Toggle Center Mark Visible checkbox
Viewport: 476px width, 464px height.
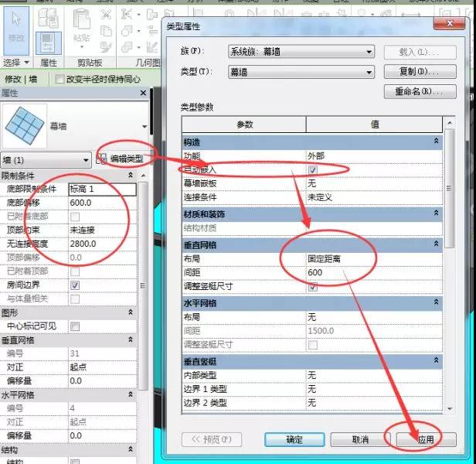[75, 326]
